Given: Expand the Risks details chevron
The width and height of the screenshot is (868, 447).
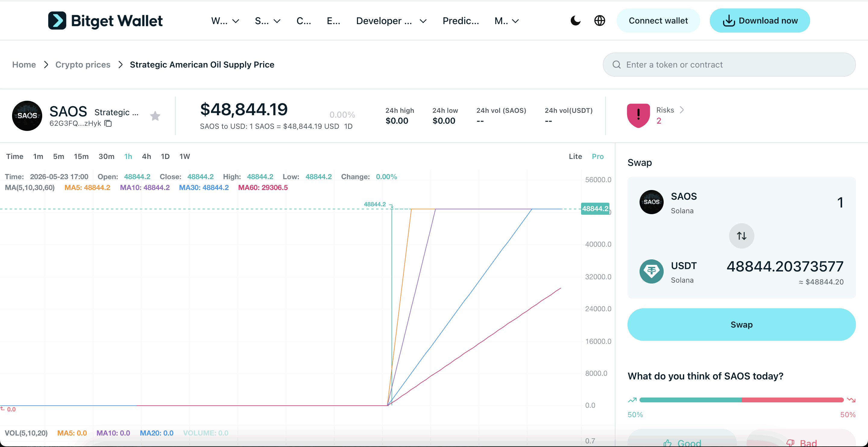Looking at the screenshot, I should tap(682, 110).
